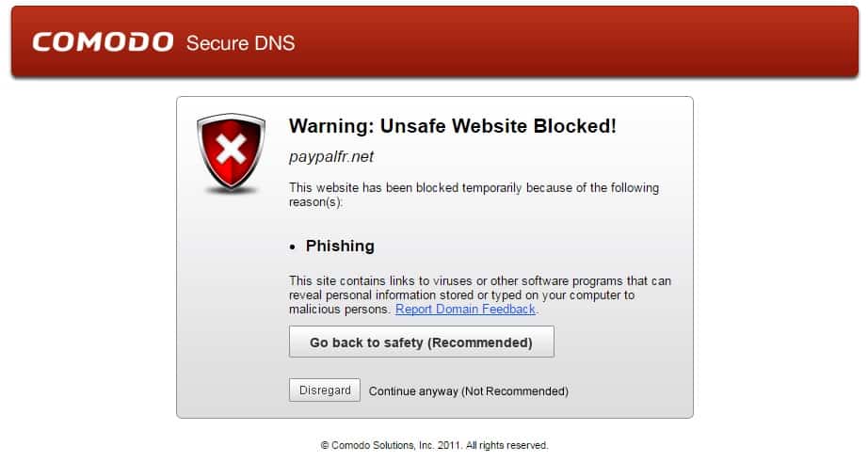
Task: Select the blocked domain paypalfr.net text
Action: pos(330,157)
